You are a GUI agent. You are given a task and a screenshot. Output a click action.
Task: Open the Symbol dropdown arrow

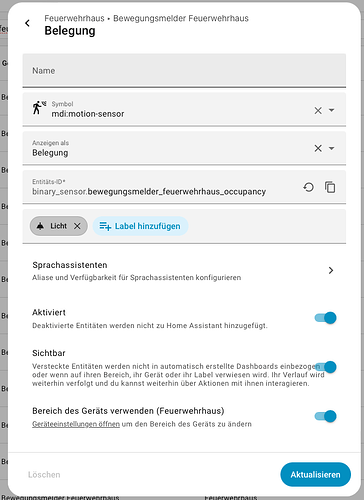click(x=331, y=110)
